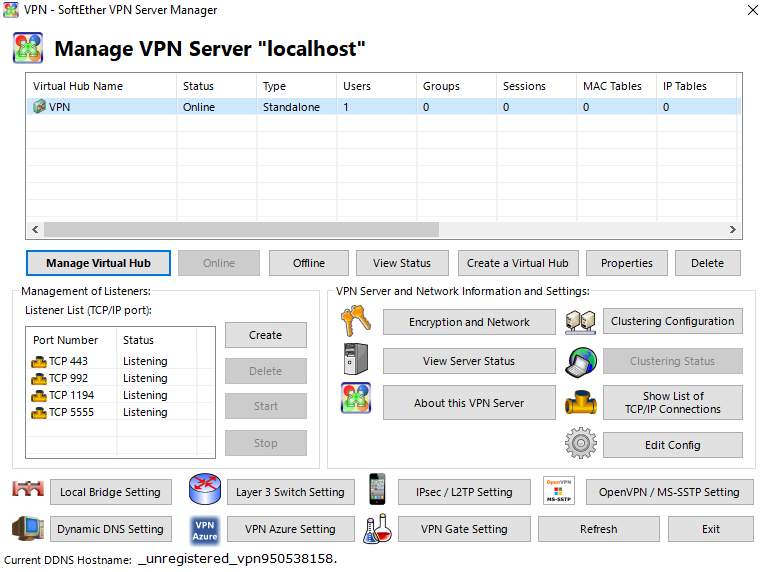Click the pipe icon beside Show List of TCP/IP Connections
Viewport: 767px width, 572px height.
click(x=581, y=402)
